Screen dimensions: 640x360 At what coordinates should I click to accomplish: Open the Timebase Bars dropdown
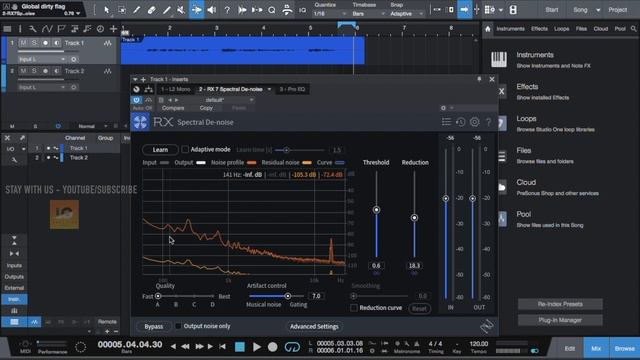(x=369, y=13)
